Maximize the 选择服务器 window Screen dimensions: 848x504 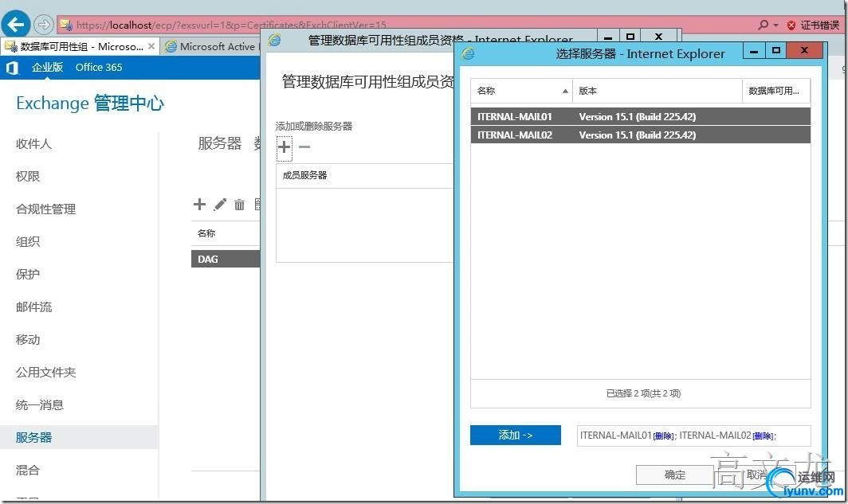tap(776, 51)
